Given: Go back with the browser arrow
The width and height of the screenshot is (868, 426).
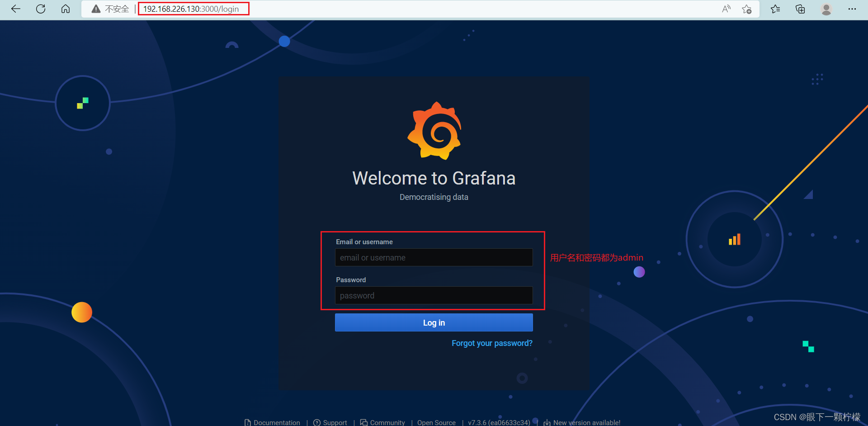Looking at the screenshot, I should (16, 9).
